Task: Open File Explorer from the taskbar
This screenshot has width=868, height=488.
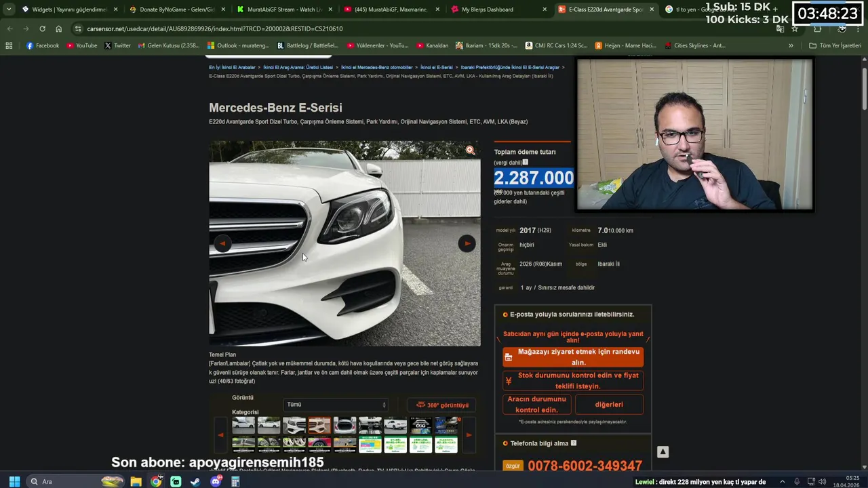Action: [136, 481]
